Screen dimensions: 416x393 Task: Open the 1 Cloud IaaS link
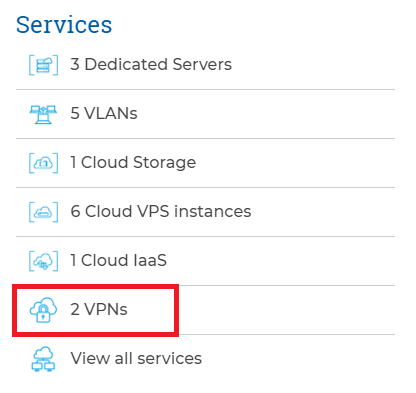[118, 260]
